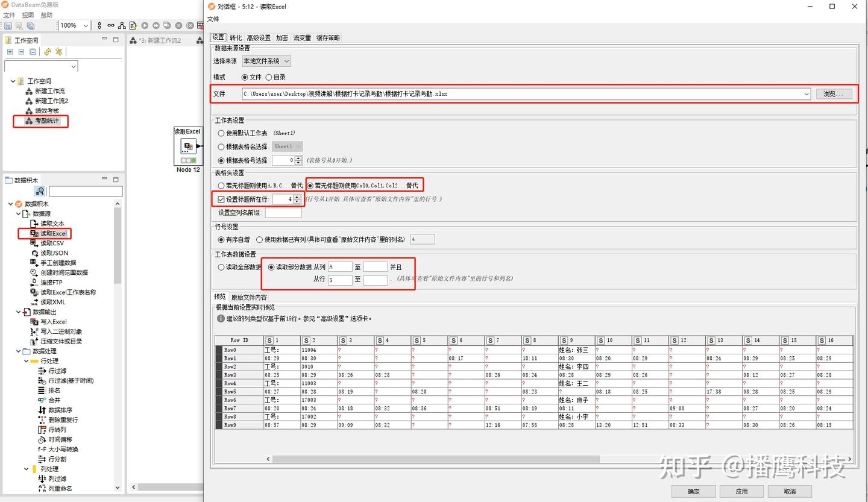Click the horizontal node link icon in toolbar
868x502 pixels.
[x=111, y=25]
